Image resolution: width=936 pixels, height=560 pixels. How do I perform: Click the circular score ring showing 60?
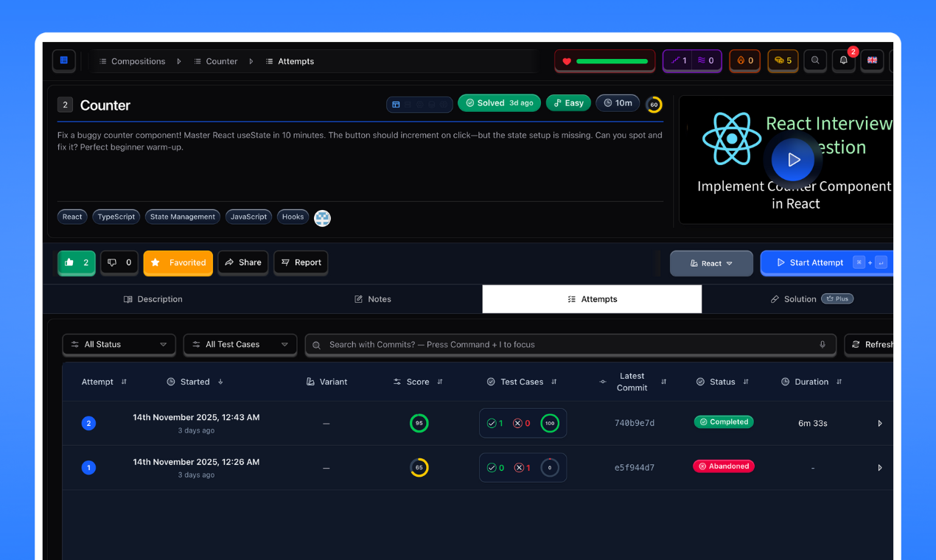[x=654, y=105]
